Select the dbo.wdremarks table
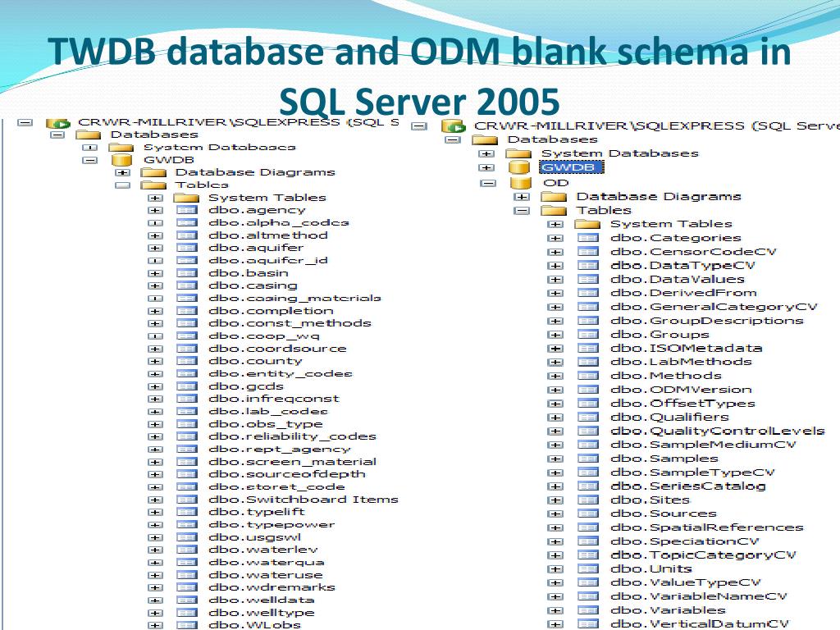The height and width of the screenshot is (630, 840). tap(272, 587)
